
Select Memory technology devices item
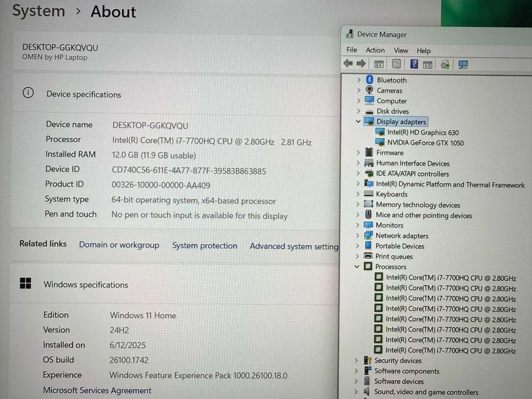pos(417,205)
